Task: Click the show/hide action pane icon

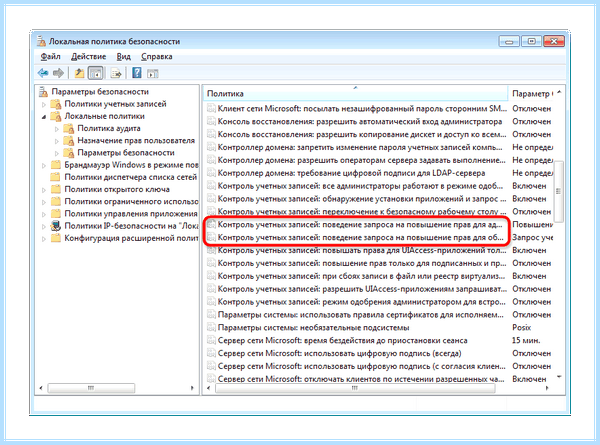Action: coord(152,73)
